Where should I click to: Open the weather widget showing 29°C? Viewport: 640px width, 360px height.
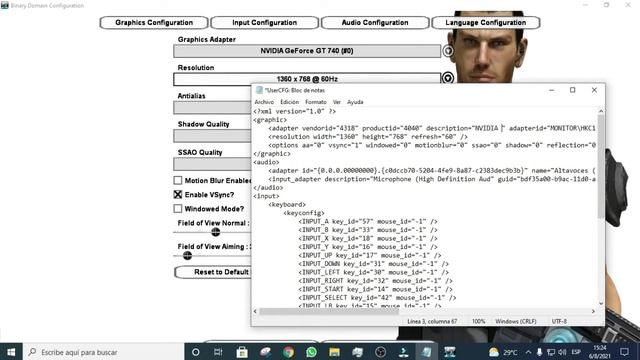[503, 352]
